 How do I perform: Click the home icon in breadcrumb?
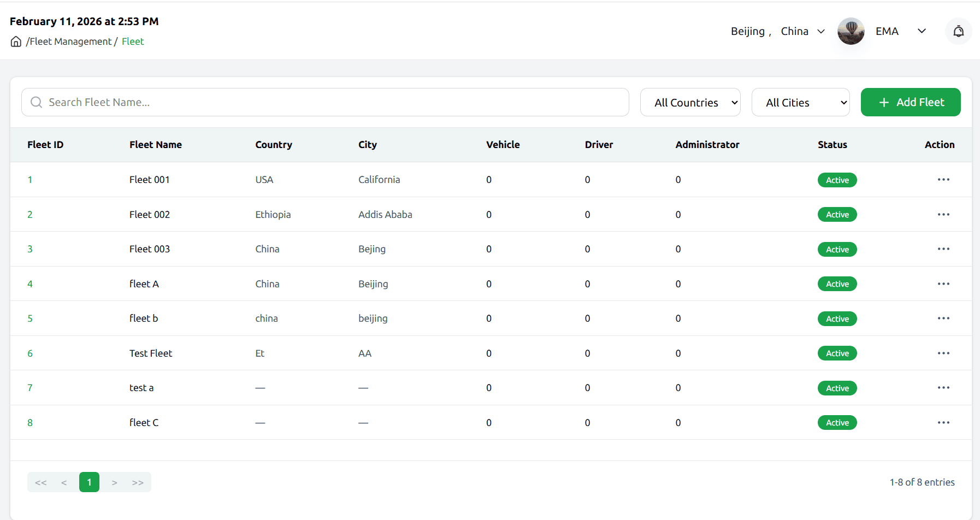[16, 42]
